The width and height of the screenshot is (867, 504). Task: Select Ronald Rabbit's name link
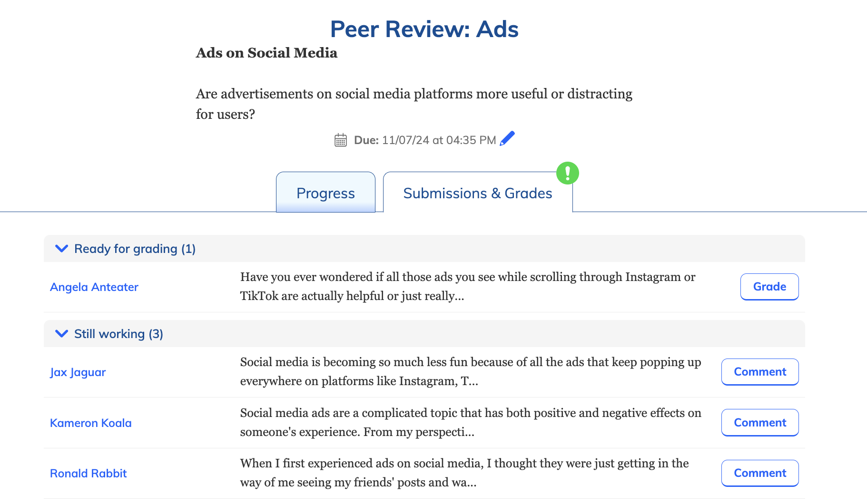tap(88, 473)
